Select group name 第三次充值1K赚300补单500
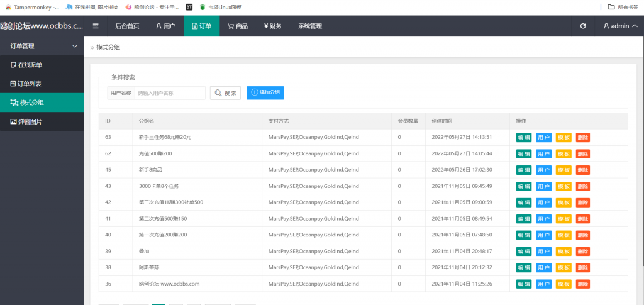644x305 pixels. coord(171,202)
